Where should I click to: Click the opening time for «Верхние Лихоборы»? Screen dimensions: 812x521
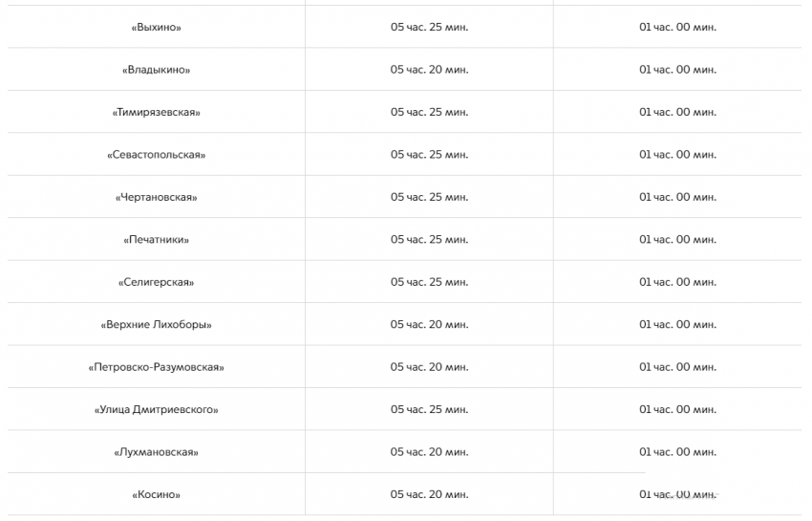(429, 325)
